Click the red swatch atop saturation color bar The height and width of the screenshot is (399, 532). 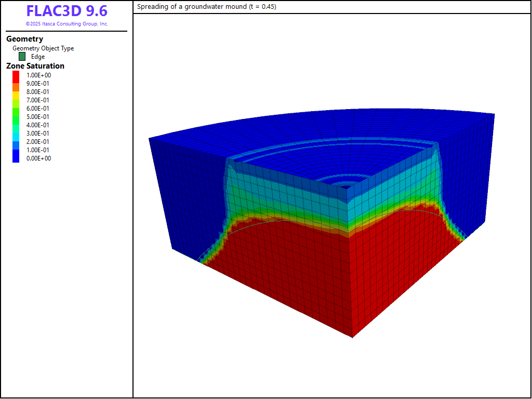16,75
